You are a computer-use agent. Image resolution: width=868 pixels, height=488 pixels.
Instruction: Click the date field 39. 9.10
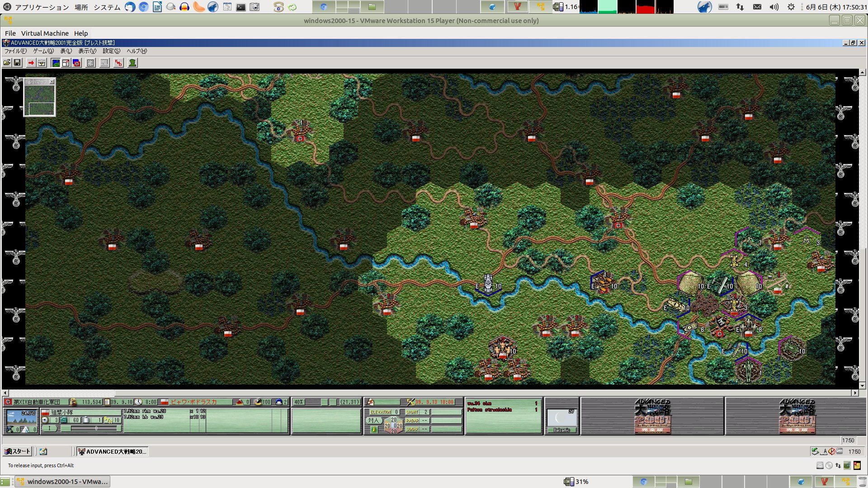tap(122, 402)
